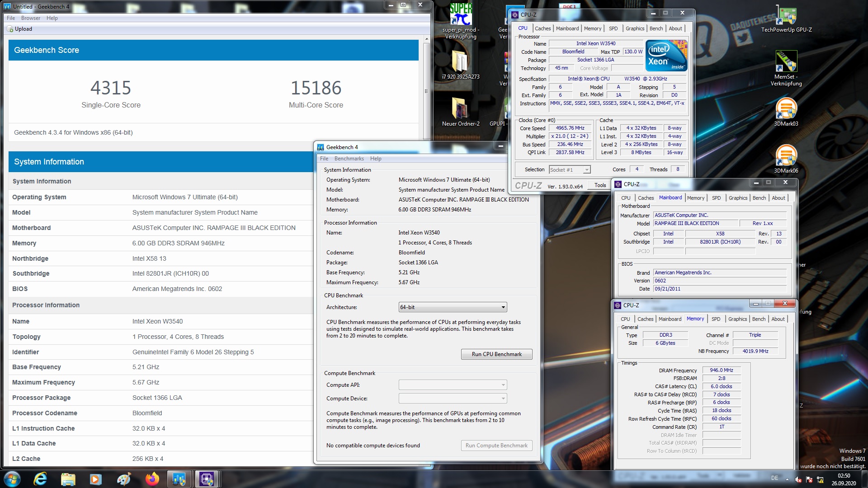Open Help menu in Untitled Geekbench window

pyautogui.click(x=52, y=18)
